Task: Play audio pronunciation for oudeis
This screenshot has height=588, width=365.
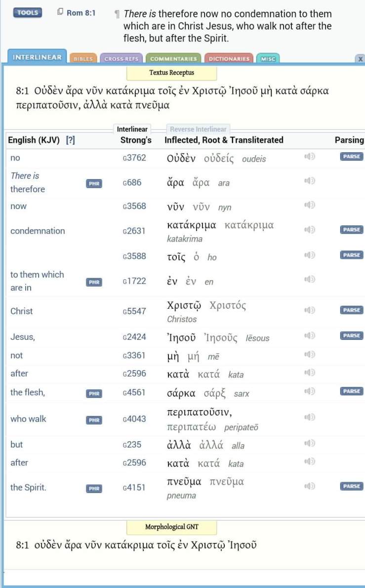Action: (310, 157)
